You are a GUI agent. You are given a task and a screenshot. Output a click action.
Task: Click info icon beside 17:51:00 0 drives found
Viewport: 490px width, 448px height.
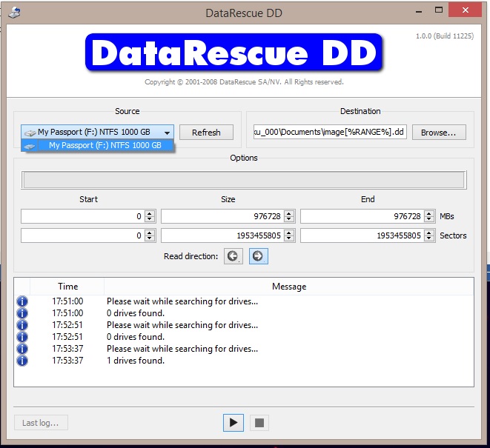(22, 313)
